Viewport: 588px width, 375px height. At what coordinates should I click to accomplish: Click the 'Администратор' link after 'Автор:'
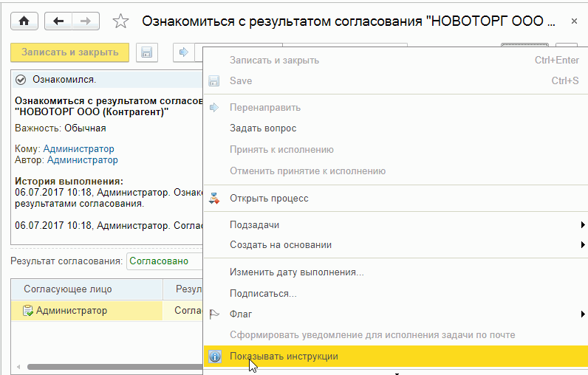pyautogui.click(x=83, y=160)
